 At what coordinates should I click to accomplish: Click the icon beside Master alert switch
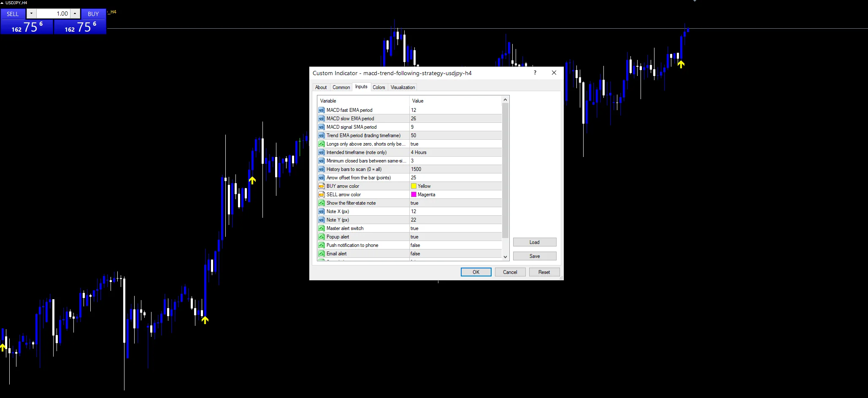[322, 228]
